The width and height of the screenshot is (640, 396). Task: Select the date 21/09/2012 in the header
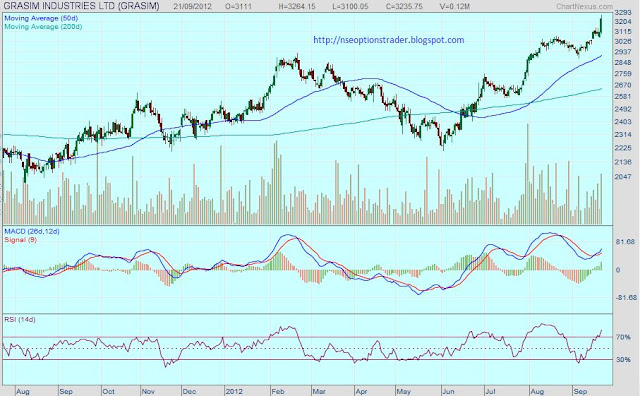[193, 6]
